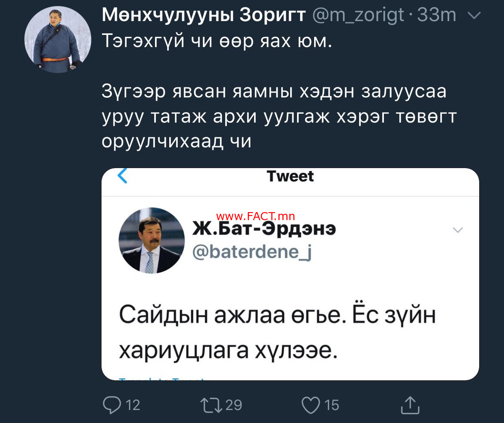
Task: Click the "Tweet" header title in screenshot
Action: pyautogui.click(x=290, y=176)
